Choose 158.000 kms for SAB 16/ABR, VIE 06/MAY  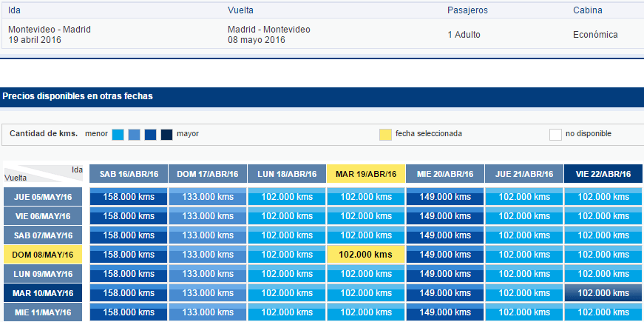coord(129,216)
